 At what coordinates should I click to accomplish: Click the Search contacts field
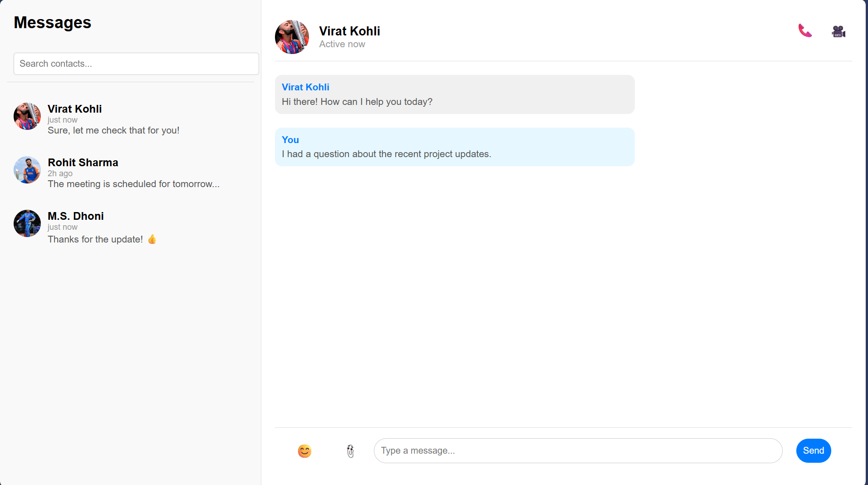click(136, 64)
